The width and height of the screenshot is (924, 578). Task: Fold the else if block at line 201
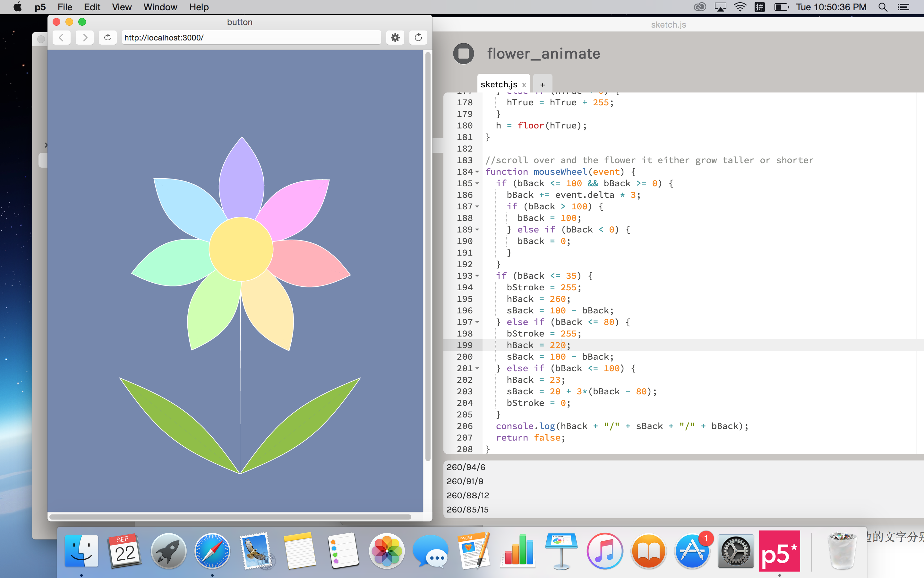pos(477,369)
